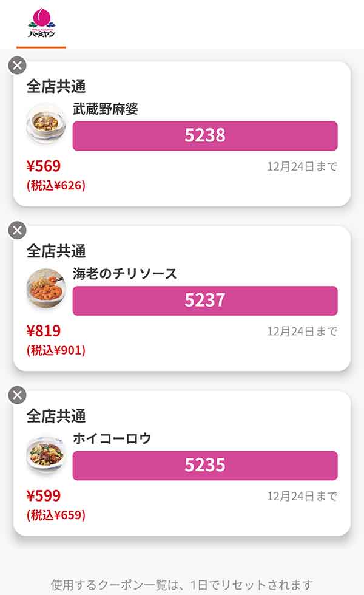Click the 税込¥626 tax-included price
Screen dimensions: 364x595
click(x=56, y=186)
